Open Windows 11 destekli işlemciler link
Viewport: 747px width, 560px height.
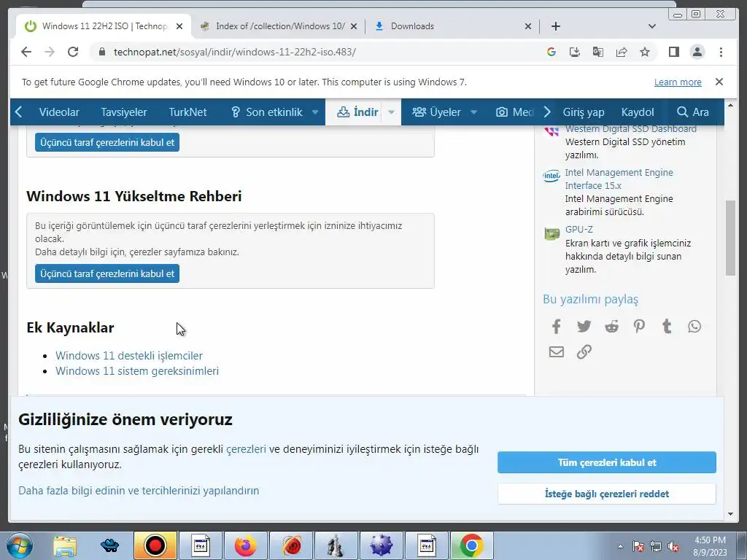(129, 356)
